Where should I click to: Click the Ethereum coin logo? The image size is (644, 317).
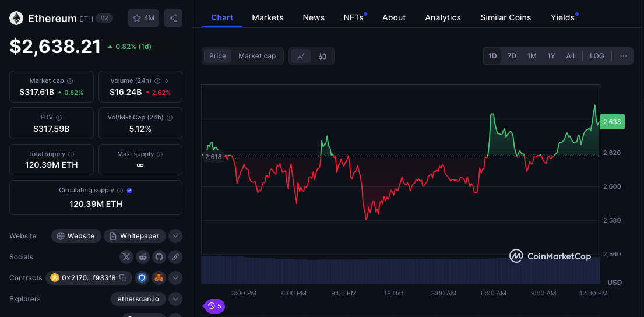point(16,18)
